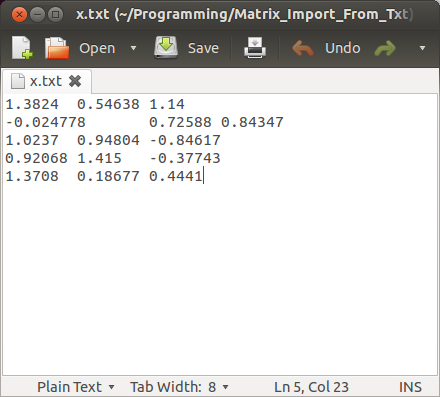Screen dimensions: 440x397
Task: Click the value 1.0237 in line three
Action: coord(32,140)
